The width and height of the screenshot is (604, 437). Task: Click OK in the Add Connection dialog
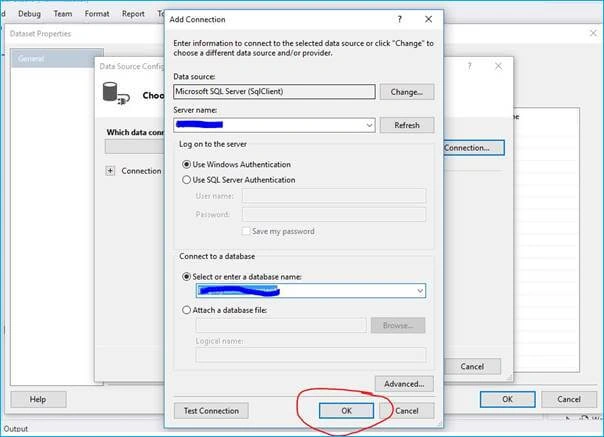tap(346, 411)
